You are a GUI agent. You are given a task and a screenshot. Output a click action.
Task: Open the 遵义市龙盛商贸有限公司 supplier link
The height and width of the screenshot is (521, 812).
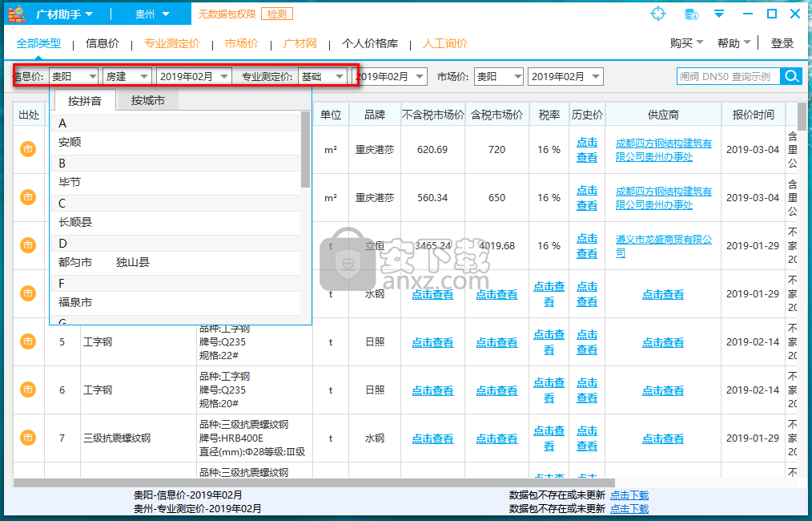(x=663, y=246)
